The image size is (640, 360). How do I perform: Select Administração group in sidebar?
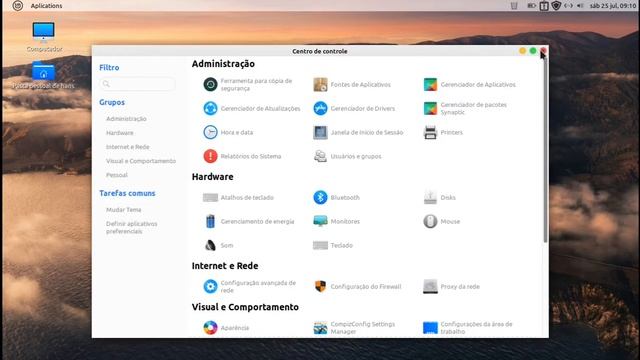(x=126, y=119)
